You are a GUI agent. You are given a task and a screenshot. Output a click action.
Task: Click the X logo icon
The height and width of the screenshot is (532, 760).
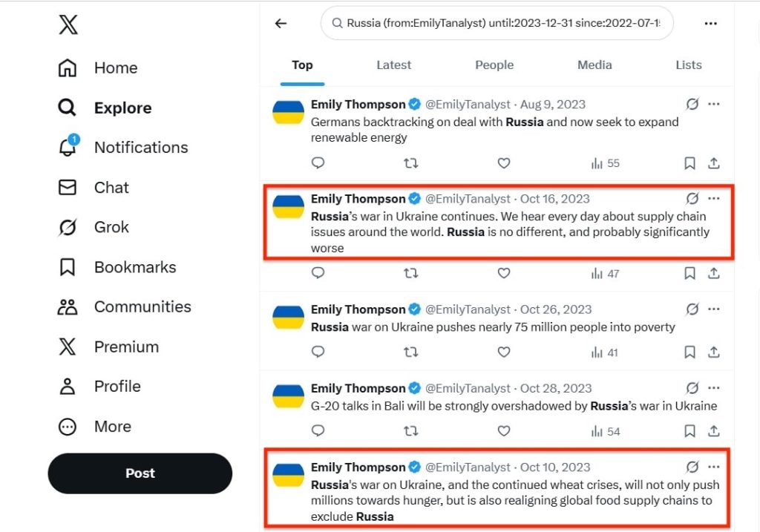68,25
